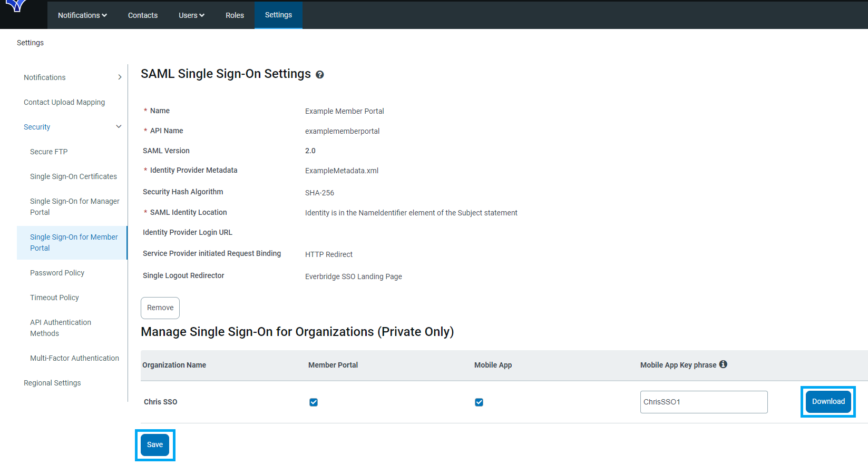The height and width of the screenshot is (465, 868).
Task: Click the SHA-256 hash algorithm value
Action: (x=319, y=193)
